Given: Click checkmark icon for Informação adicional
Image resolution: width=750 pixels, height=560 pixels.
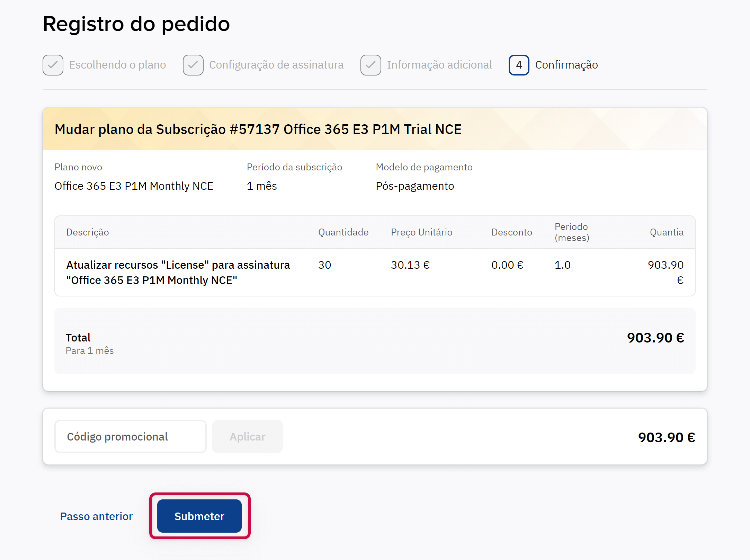Looking at the screenshot, I should (370, 65).
